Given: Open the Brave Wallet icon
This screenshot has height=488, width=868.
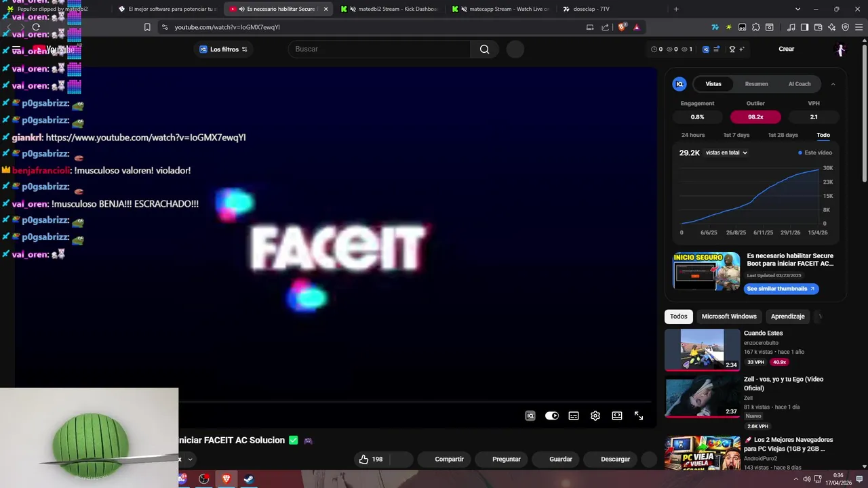Looking at the screenshot, I should click(818, 27).
